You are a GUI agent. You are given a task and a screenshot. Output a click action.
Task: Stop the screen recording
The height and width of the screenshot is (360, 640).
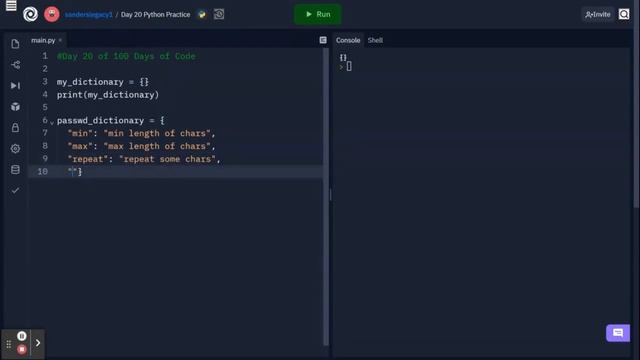point(22,349)
